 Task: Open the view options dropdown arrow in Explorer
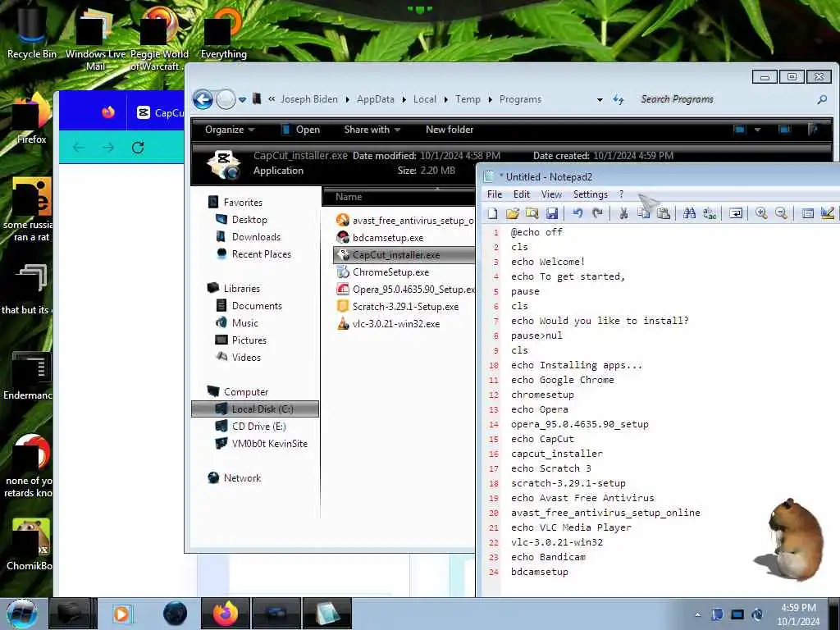pyautogui.click(x=757, y=129)
